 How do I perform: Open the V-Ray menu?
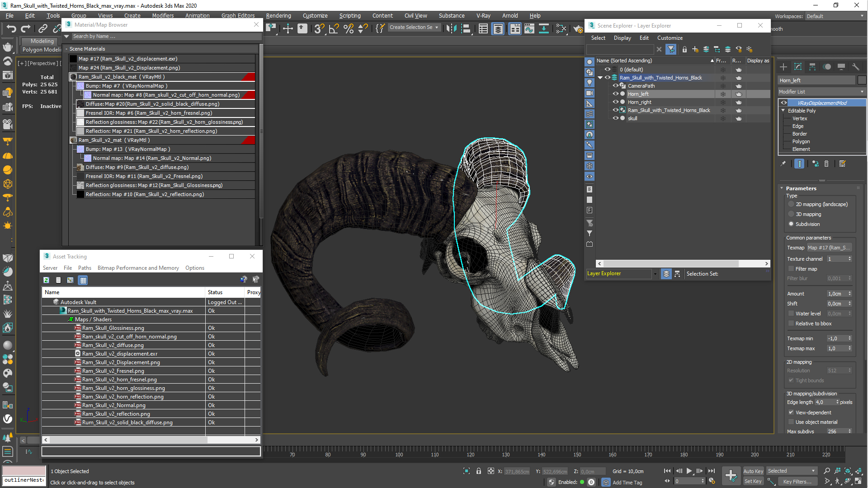(x=483, y=15)
